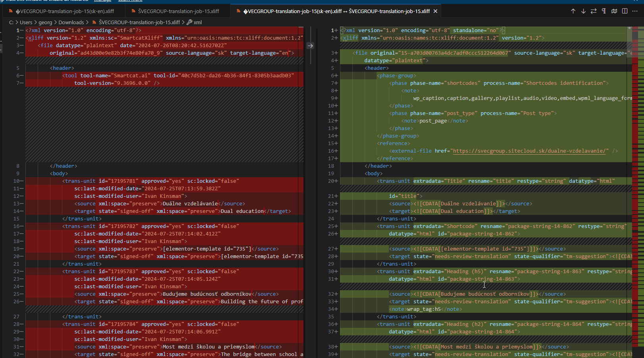644x358 pixels.
Task: Go to previous change with up arrow
Action: tap(573, 11)
